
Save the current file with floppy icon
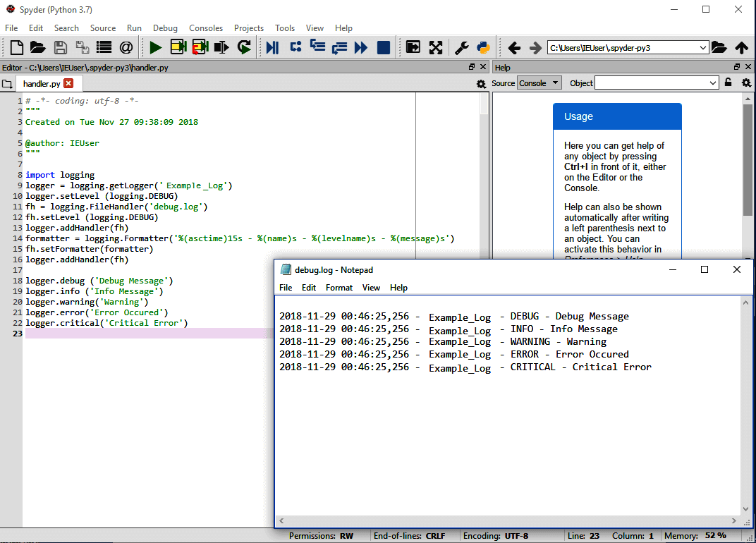point(60,47)
